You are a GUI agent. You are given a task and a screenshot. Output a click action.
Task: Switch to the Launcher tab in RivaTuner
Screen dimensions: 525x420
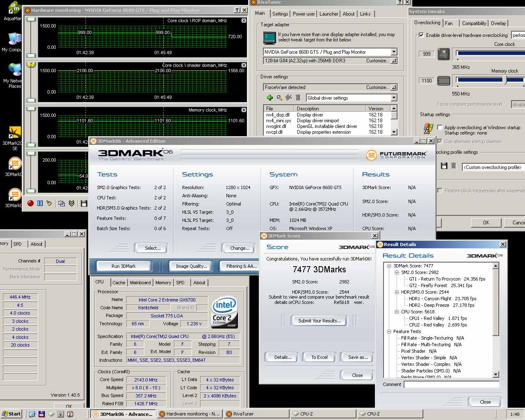pos(329,14)
